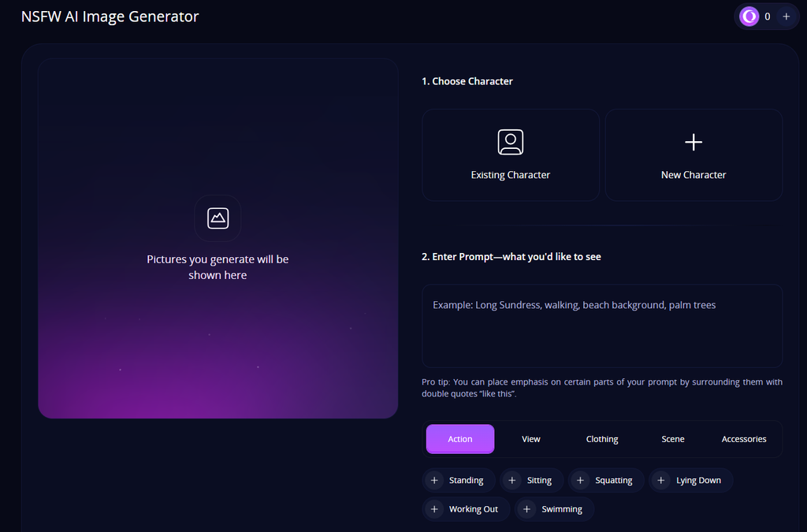Image resolution: width=807 pixels, height=532 pixels.
Task: Click the New Character plus icon
Action: [694, 142]
